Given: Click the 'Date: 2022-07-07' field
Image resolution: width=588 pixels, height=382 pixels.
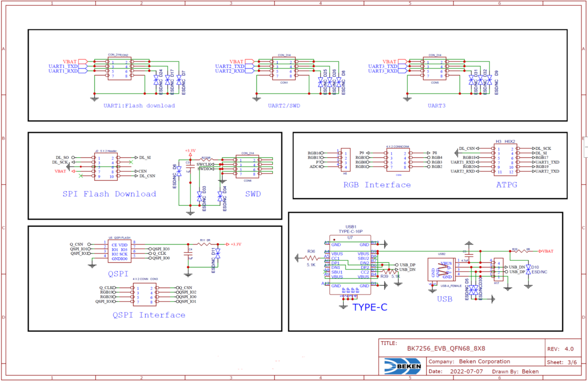Looking at the screenshot, I should click(455, 371).
